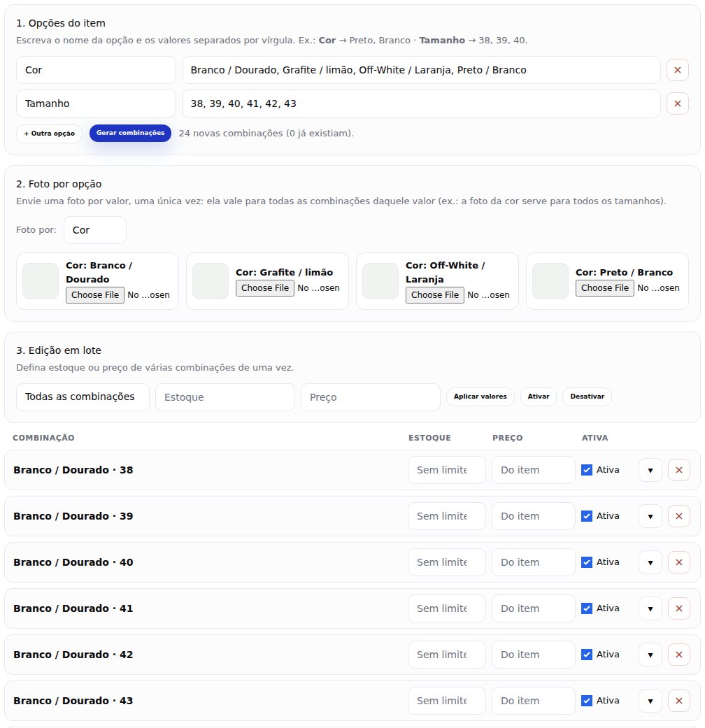Focus the batch Estoque input field

[x=225, y=397]
